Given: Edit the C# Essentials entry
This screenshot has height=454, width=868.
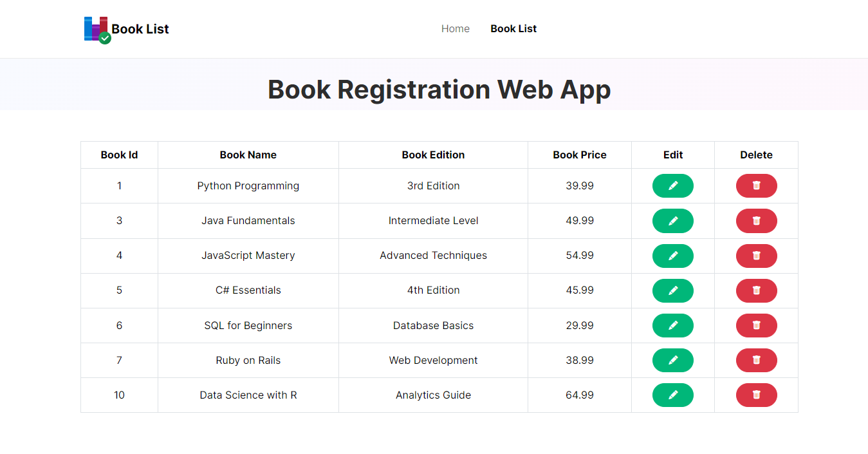Looking at the screenshot, I should coord(673,290).
